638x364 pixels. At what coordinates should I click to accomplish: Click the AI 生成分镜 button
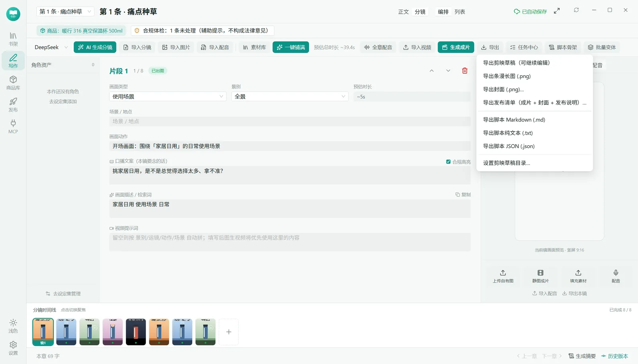coord(95,47)
